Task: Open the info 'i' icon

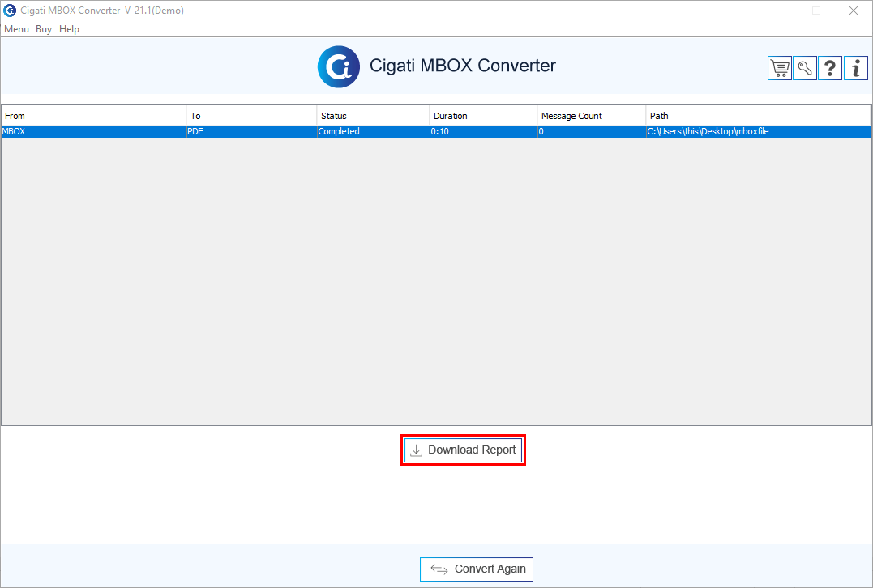Action: point(856,68)
